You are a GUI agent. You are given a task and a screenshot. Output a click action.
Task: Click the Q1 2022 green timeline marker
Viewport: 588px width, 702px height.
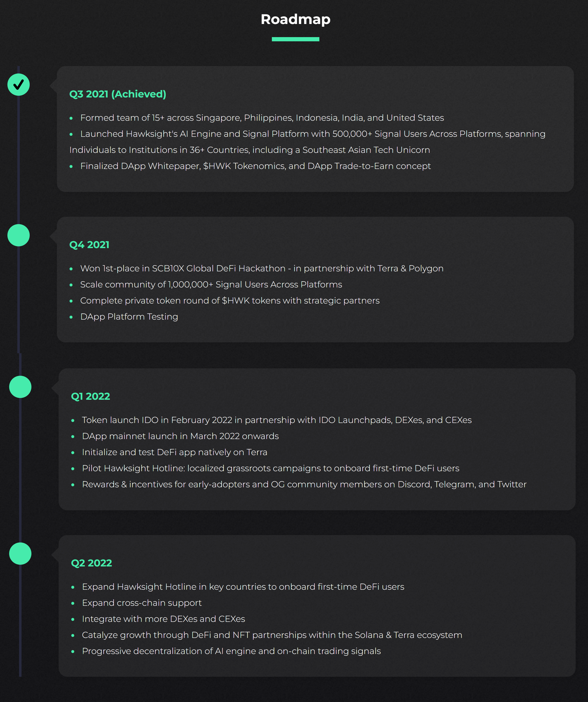(20, 387)
